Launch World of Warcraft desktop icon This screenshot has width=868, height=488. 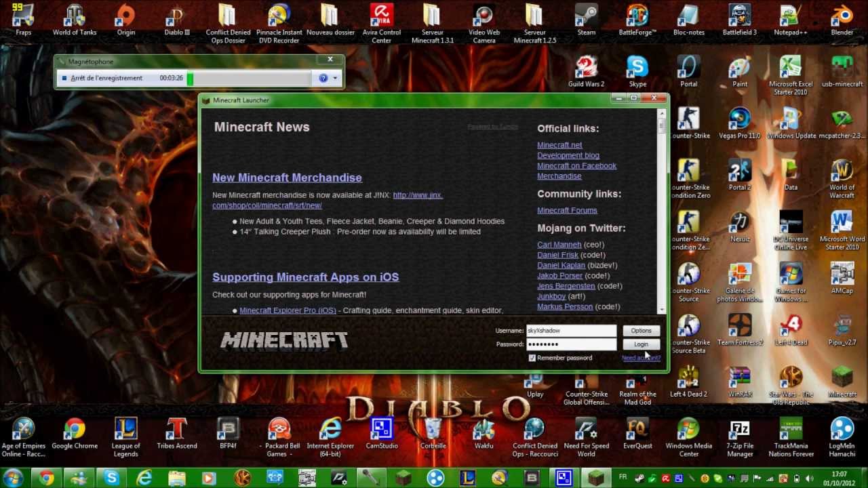[x=842, y=179]
